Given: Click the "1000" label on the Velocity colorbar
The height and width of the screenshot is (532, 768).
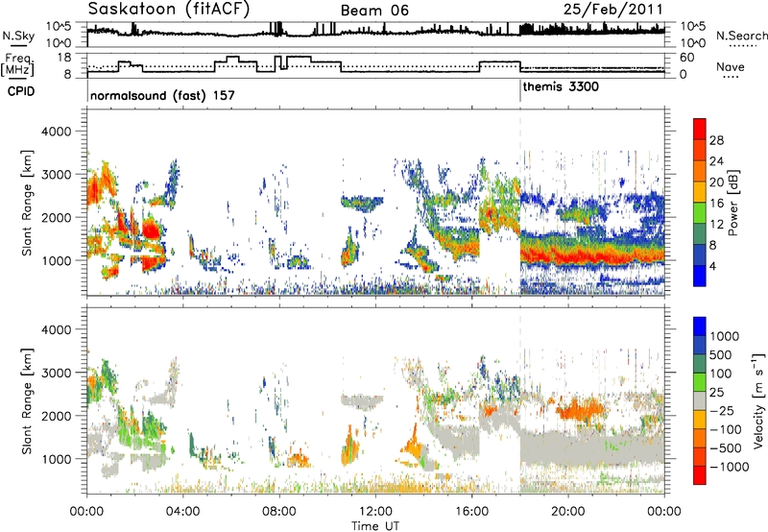Looking at the screenshot, I should [725, 336].
